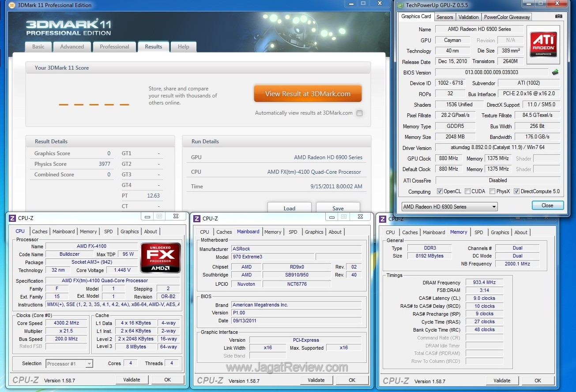Viewport: 576px width, 392px height.
Task: Click the camera screenshot icon in GPU-Z
Action: [x=558, y=15]
